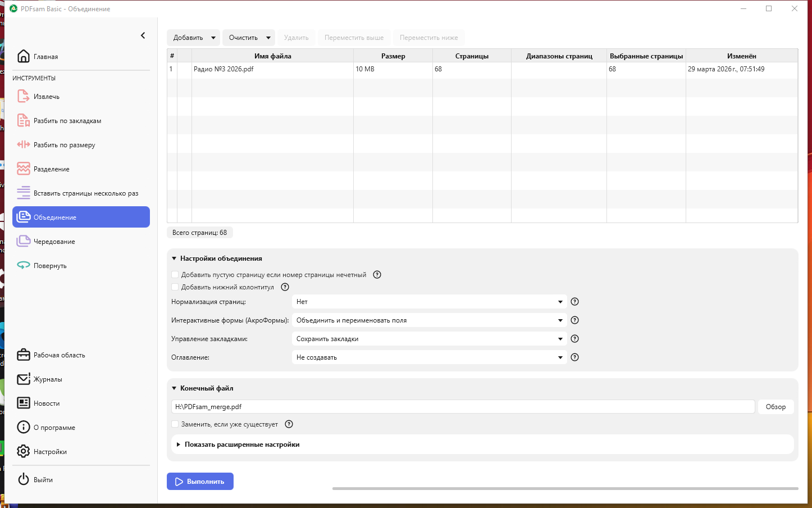Click the Обзор browse button
Screen dimensions: 812x508
(x=775, y=407)
